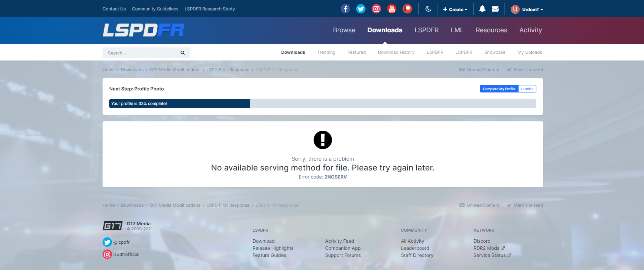Open the lspdfrofficial Instagram footer icon
The height and width of the screenshot is (270, 644).
pos(107,254)
